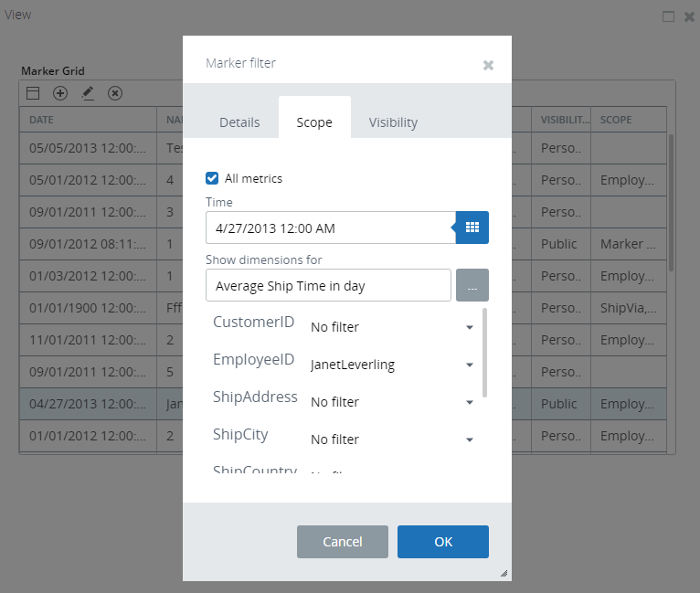700x593 pixels.
Task: Switch to the Details tab
Action: pos(239,122)
